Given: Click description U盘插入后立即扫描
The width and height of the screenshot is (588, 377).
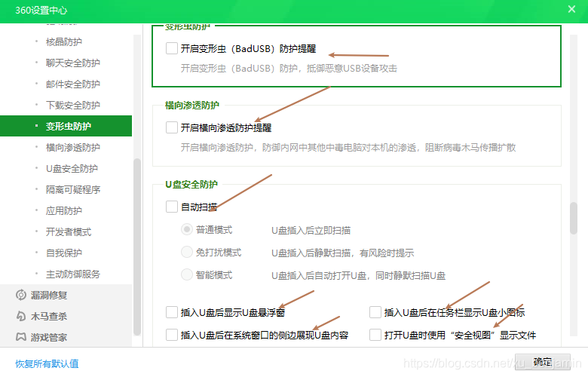Looking at the screenshot, I should [311, 230].
